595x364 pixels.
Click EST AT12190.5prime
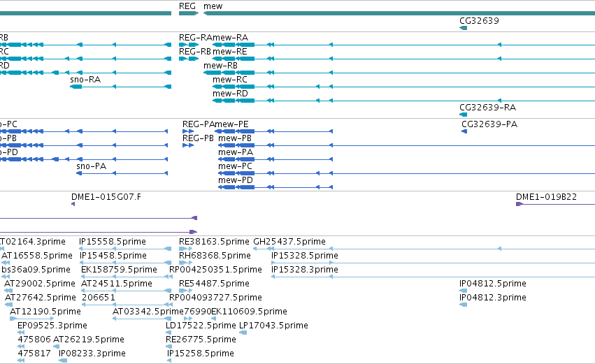pyautogui.click(x=45, y=312)
